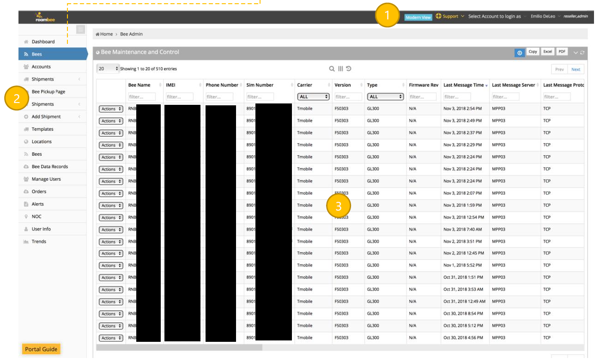
Task: Toggle sort on the IMEI column
Action: tap(170, 85)
